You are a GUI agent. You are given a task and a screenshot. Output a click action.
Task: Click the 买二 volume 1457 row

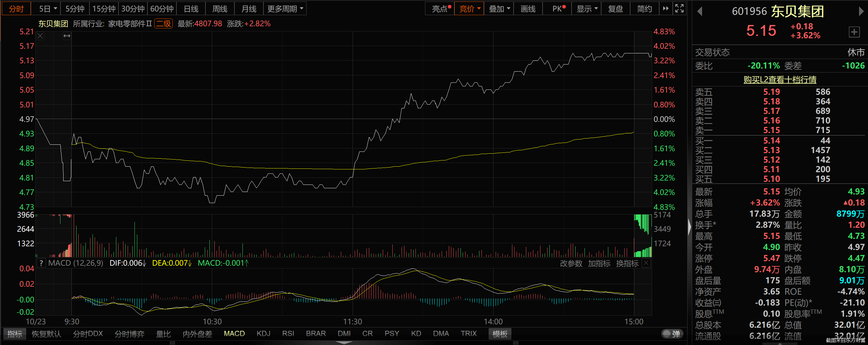[x=780, y=150]
